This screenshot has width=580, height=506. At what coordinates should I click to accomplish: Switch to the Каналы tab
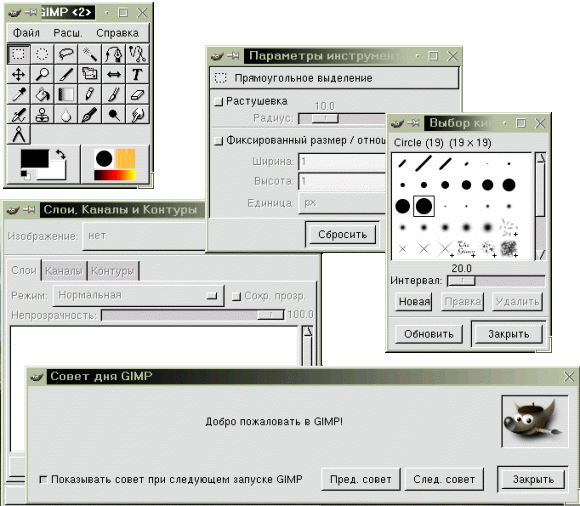(x=64, y=271)
